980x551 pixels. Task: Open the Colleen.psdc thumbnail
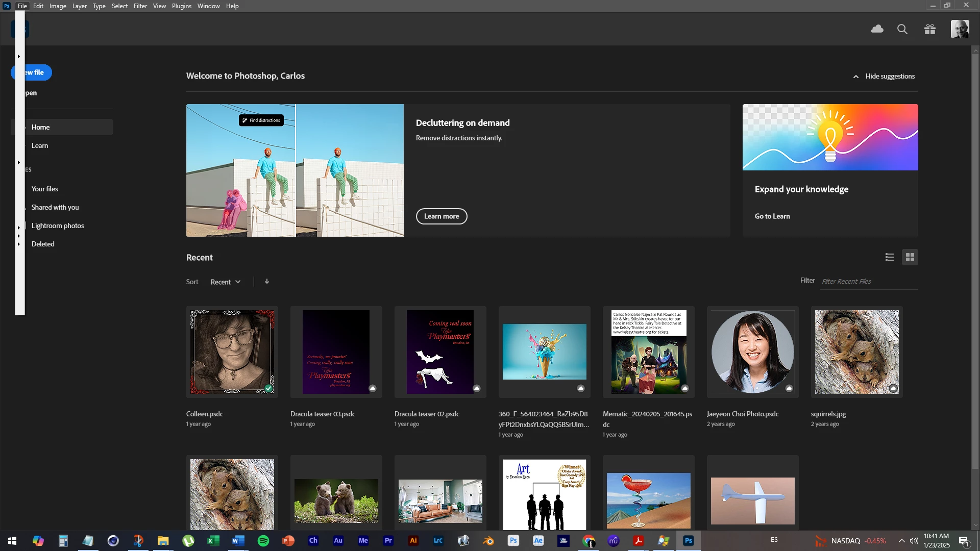pyautogui.click(x=232, y=352)
